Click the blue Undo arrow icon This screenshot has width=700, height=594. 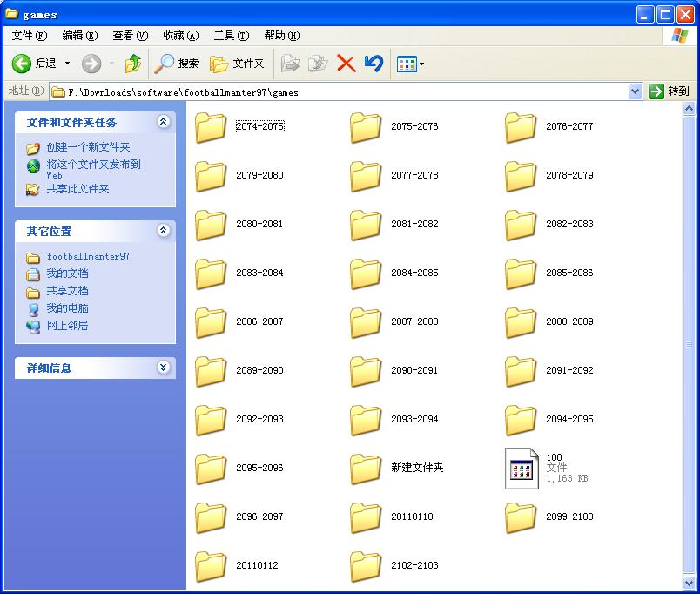tap(374, 64)
